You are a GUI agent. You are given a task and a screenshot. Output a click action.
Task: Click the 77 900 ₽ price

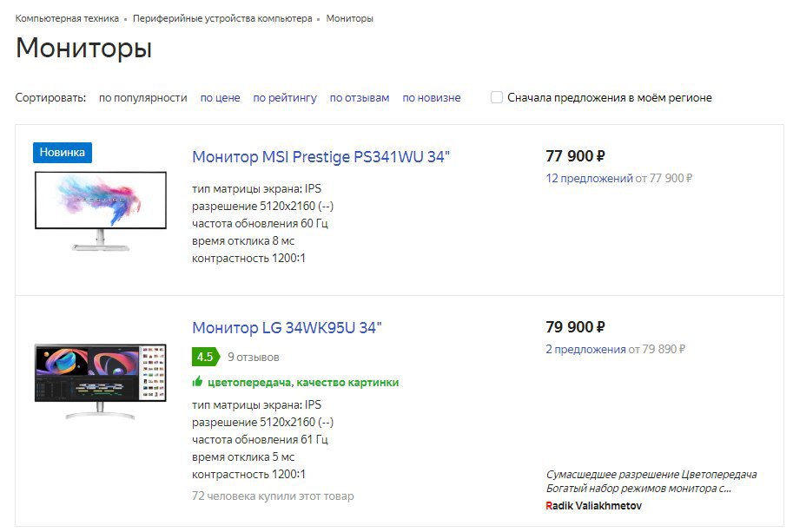tap(575, 155)
